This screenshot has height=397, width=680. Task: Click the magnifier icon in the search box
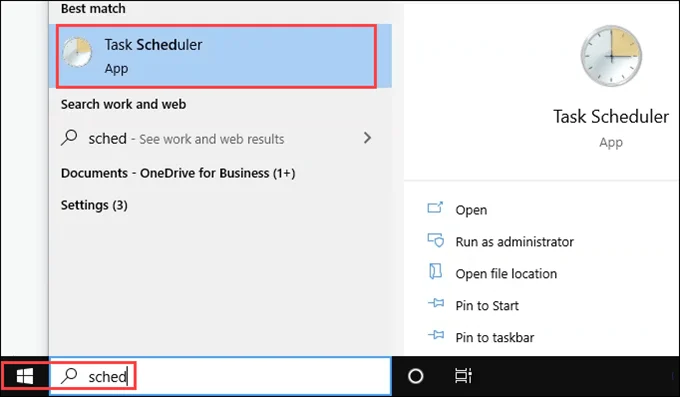pyautogui.click(x=69, y=376)
